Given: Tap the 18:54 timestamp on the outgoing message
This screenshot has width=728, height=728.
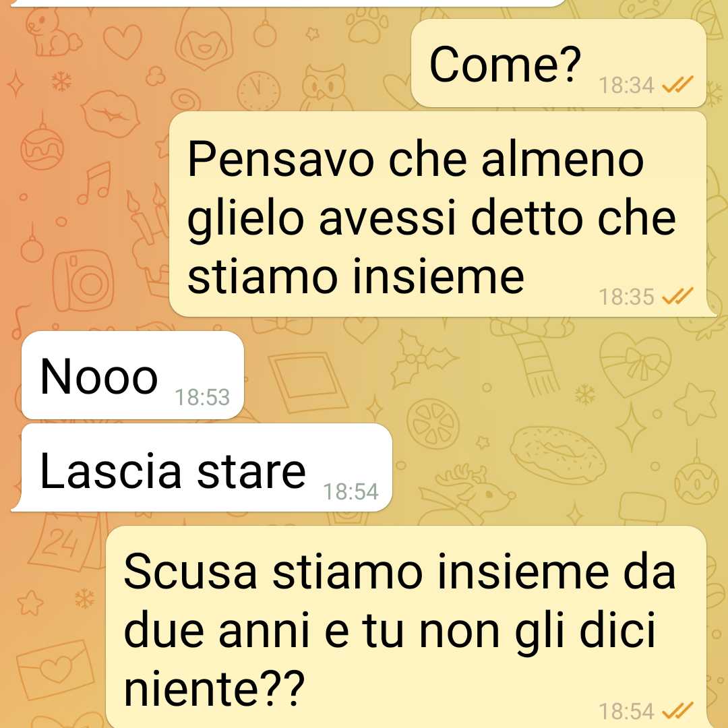Looking at the screenshot, I should 626,711.
